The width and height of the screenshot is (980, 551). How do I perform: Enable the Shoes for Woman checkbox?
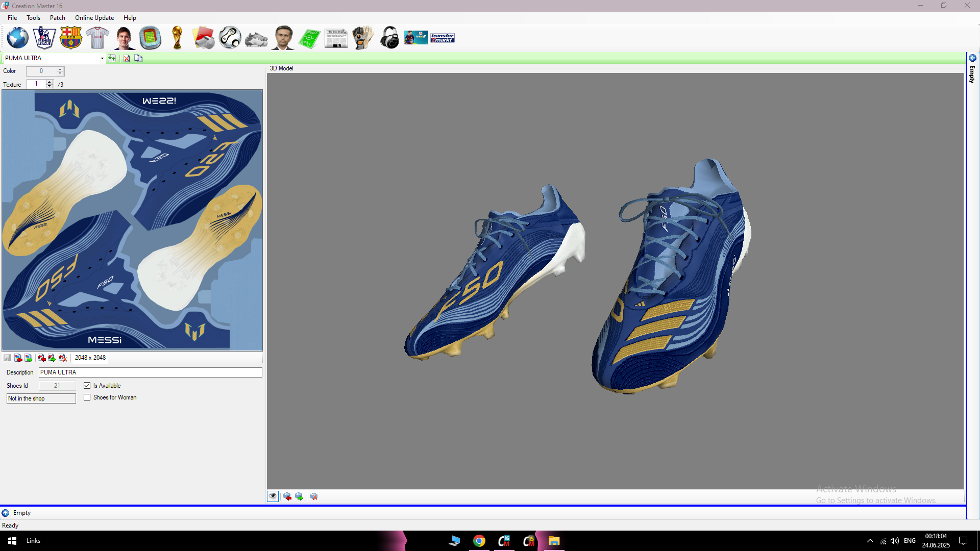coord(87,397)
